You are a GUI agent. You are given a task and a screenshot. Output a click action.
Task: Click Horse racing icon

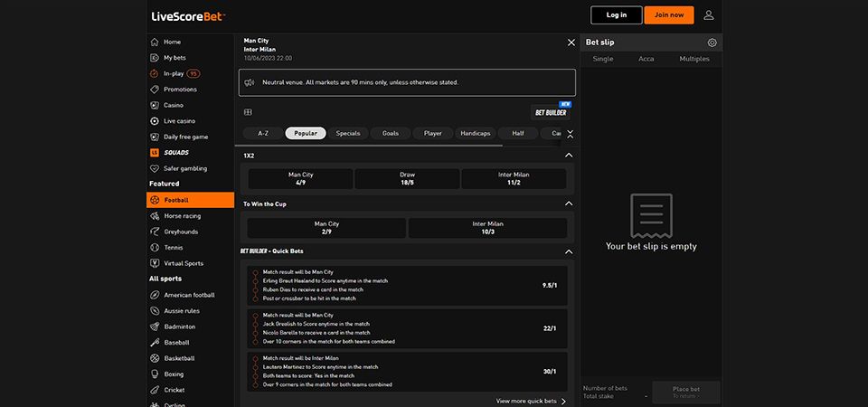pyautogui.click(x=155, y=216)
